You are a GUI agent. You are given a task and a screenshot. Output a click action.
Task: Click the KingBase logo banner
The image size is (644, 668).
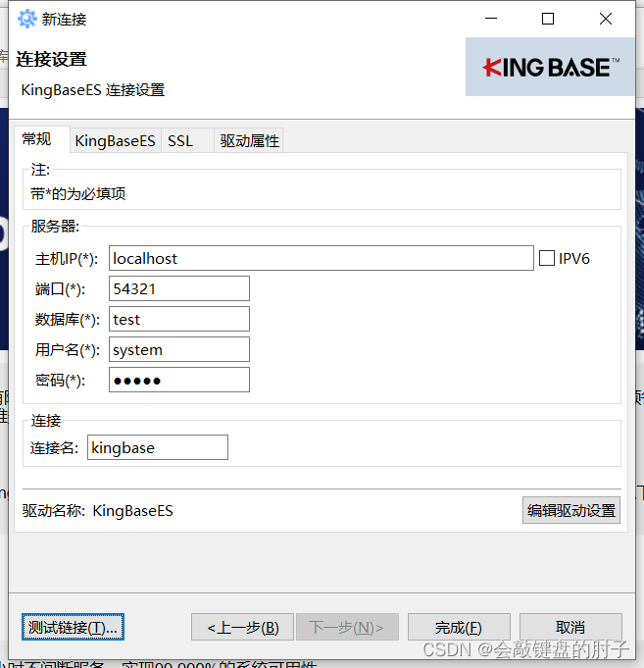(550, 67)
